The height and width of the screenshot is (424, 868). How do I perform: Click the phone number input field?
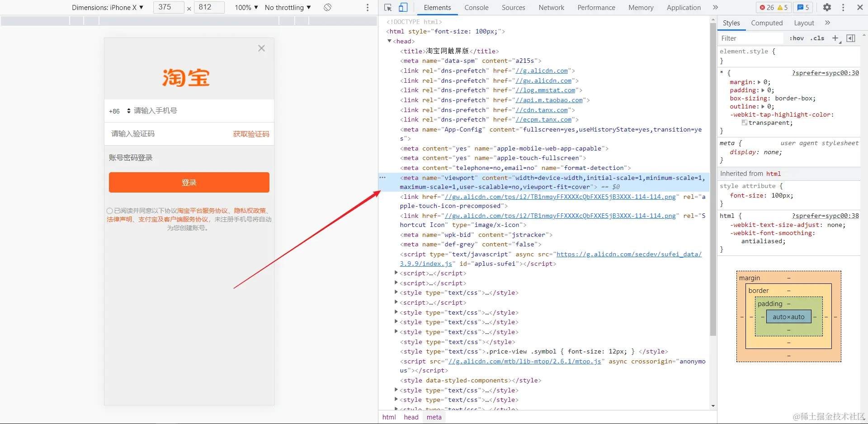tap(202, 111)
